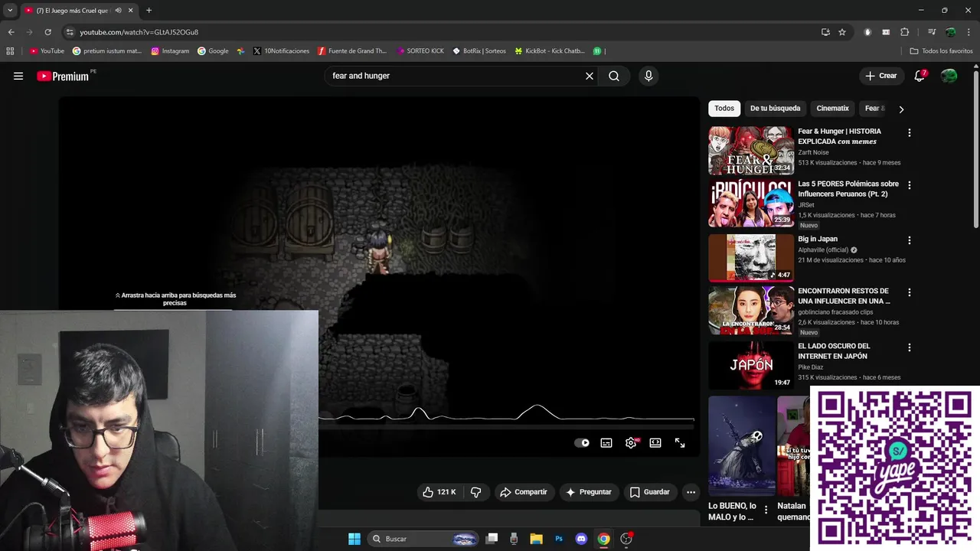Open Photoshop from the taskbar
980x551 pixels.
[559, 539]
